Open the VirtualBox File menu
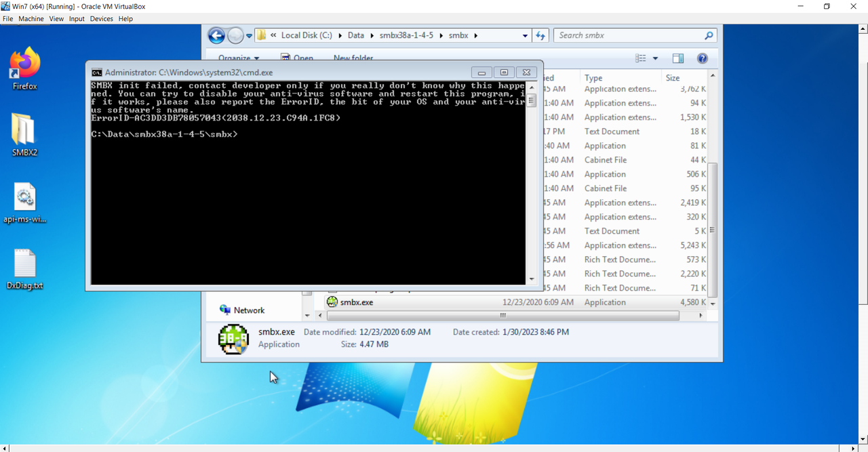The image size is (868, 452). tap(8, 19)
